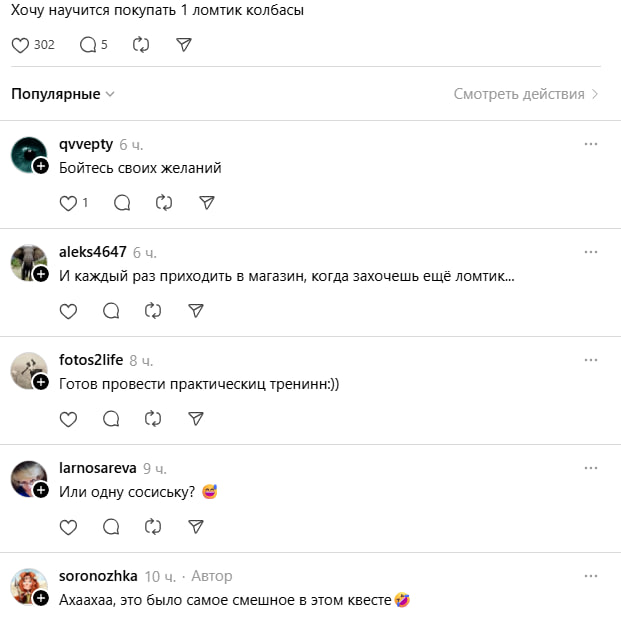621x625 pixels.
Task: Repost the main sausage post
Action: coord(141,45)
